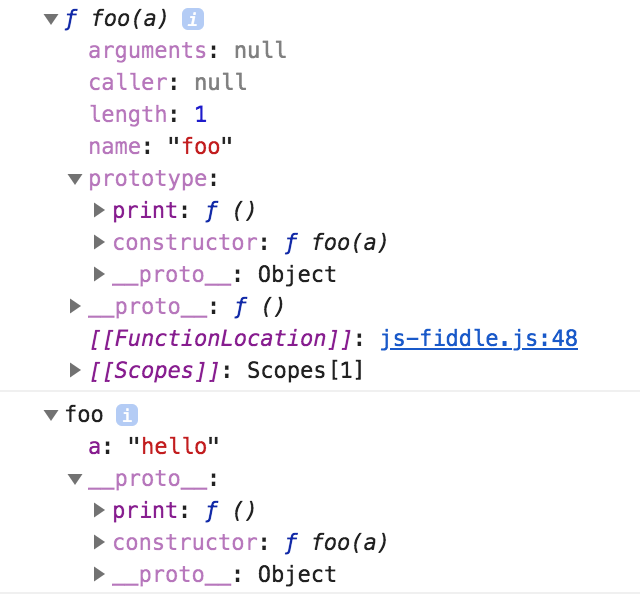Expand print under the foo object's __proto__

click(x=99, y=510)
